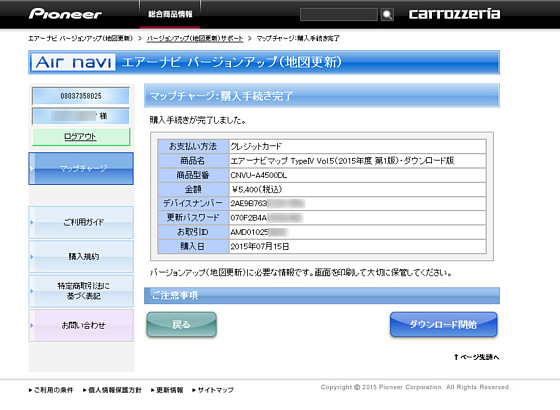Viewport: 560px width, 410px height.
Task: Click the Pioneer logo
Action: 65,14
